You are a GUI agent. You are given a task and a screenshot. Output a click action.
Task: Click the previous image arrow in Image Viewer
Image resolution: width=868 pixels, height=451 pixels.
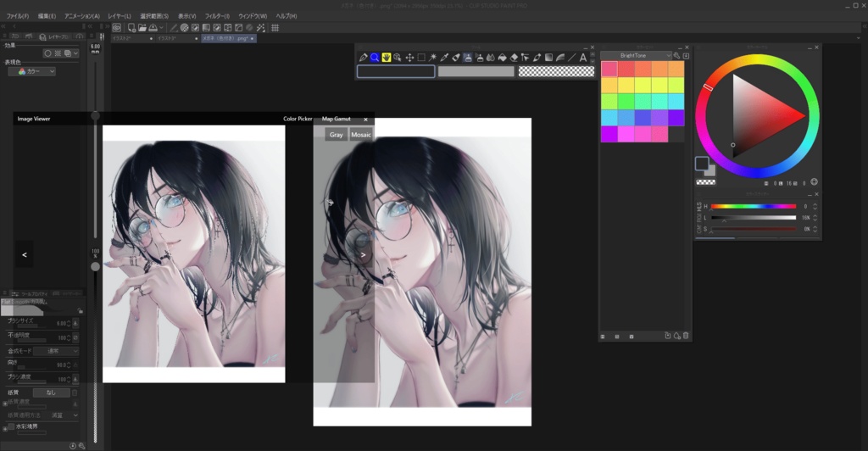pos(25,254)
